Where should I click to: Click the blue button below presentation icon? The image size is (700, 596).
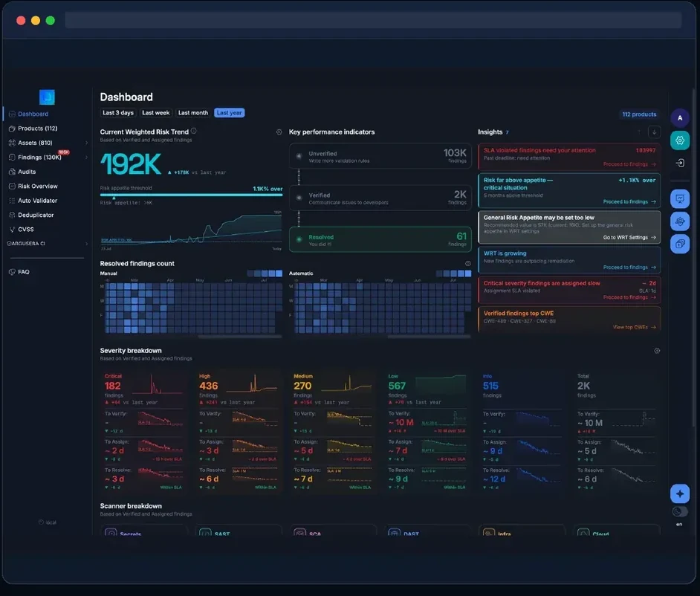coord(679,221)
